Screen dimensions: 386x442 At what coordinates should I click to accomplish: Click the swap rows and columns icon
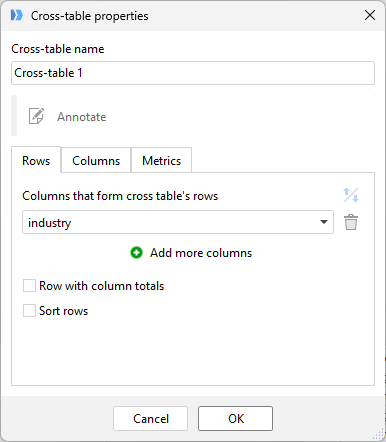(x=351, y=195)
